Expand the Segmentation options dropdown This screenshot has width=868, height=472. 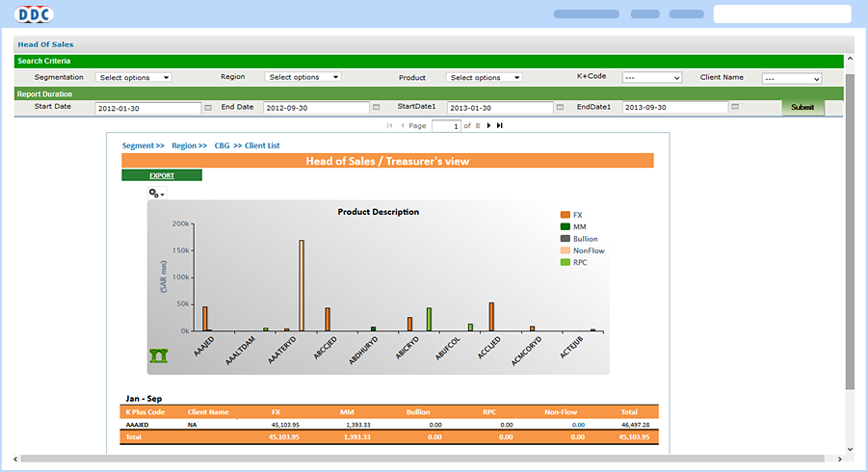coord(134,77)
